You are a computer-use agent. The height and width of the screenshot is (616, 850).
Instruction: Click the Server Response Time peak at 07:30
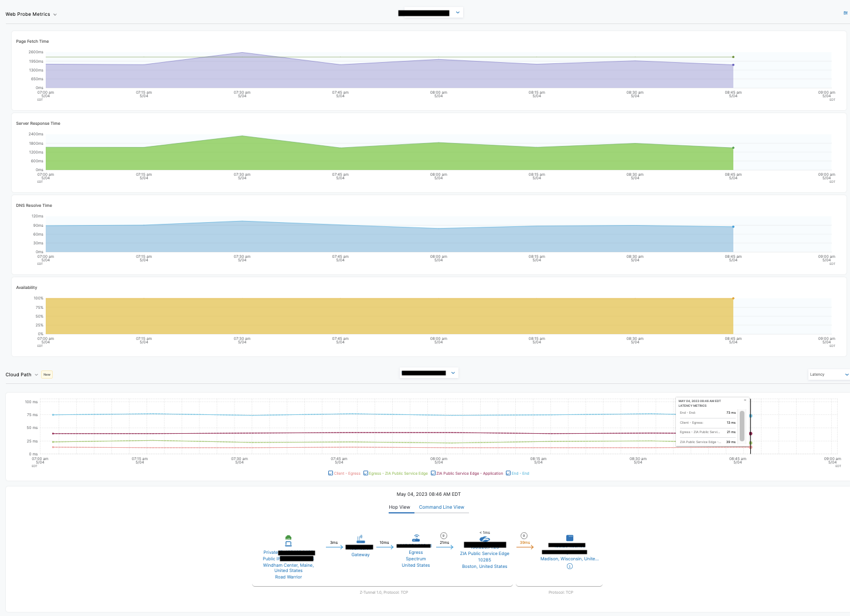242,136
